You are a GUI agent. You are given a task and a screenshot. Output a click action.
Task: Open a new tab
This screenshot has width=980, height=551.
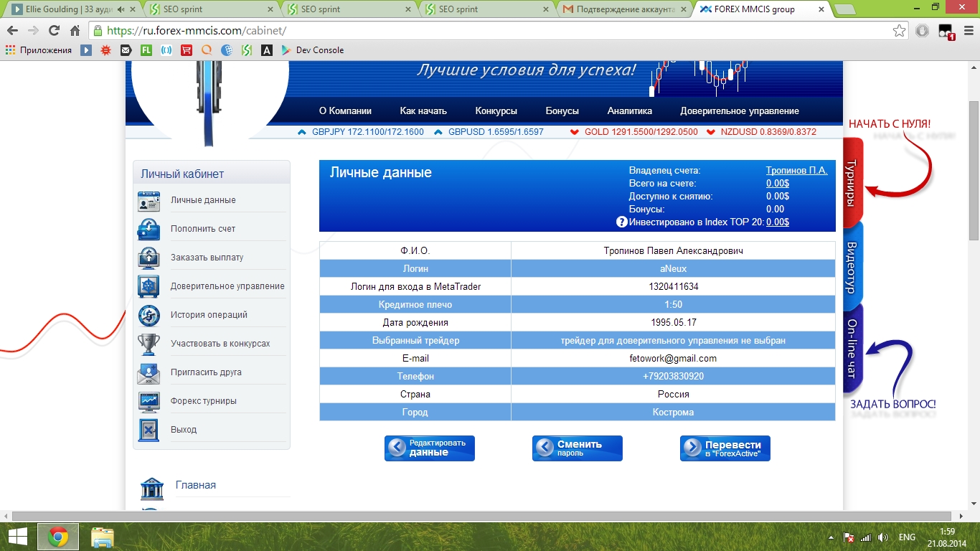(x=846, y=9)
